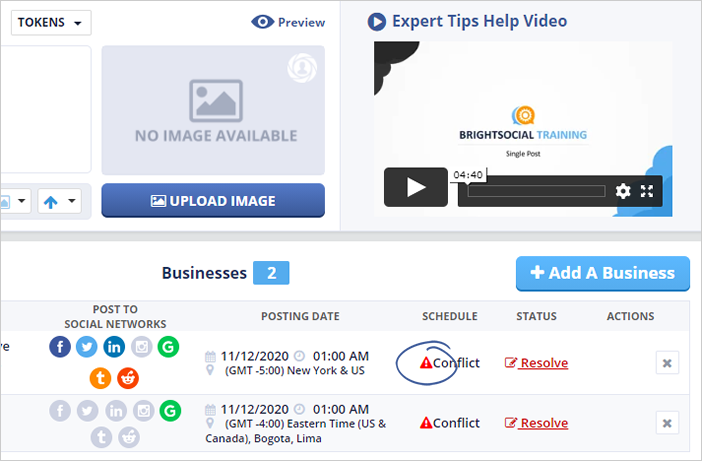
Task: Click the video settings gear icon
Action: 623,190
